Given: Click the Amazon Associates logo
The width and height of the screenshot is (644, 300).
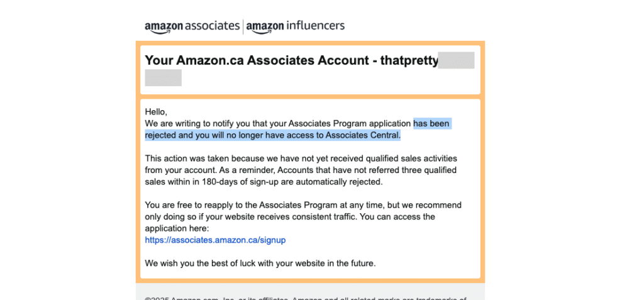Looking at the screenshot, I should (x=192, y=26).
